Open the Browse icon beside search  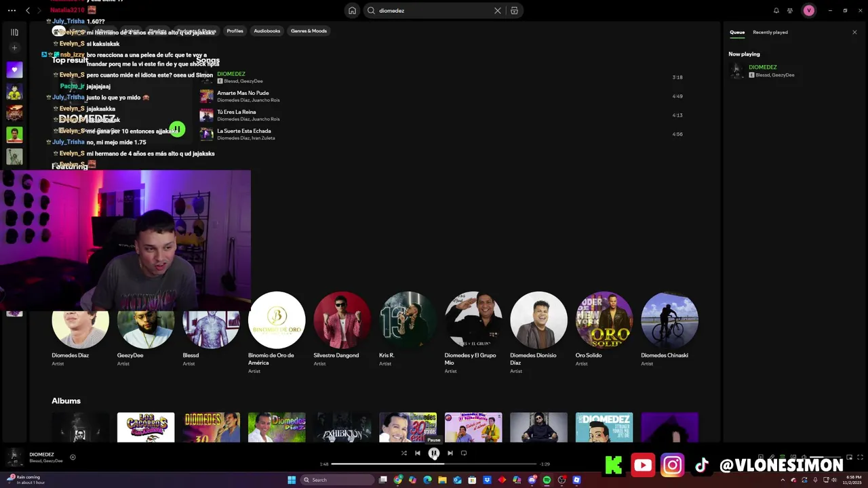click(x=515, y=10)
